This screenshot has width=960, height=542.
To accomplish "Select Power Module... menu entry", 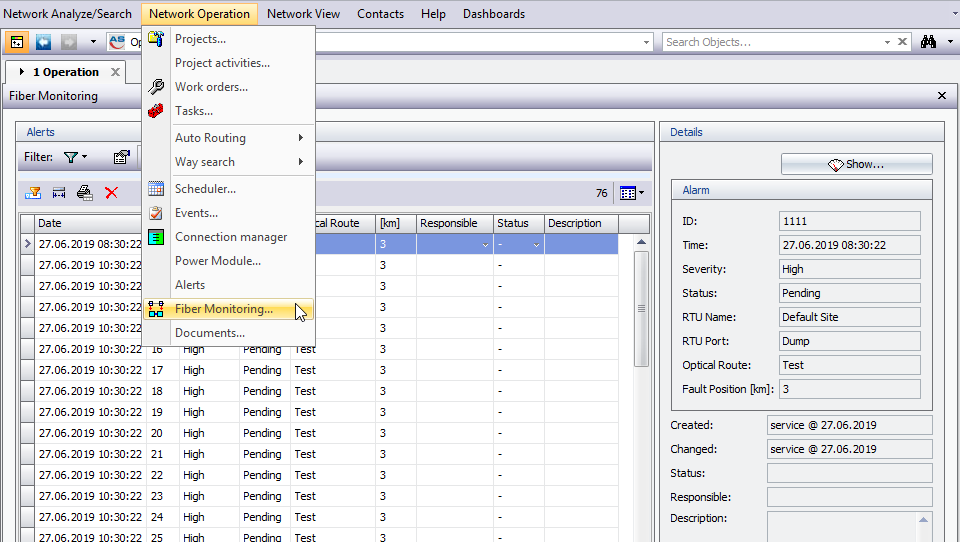I will tap(228, 261).
